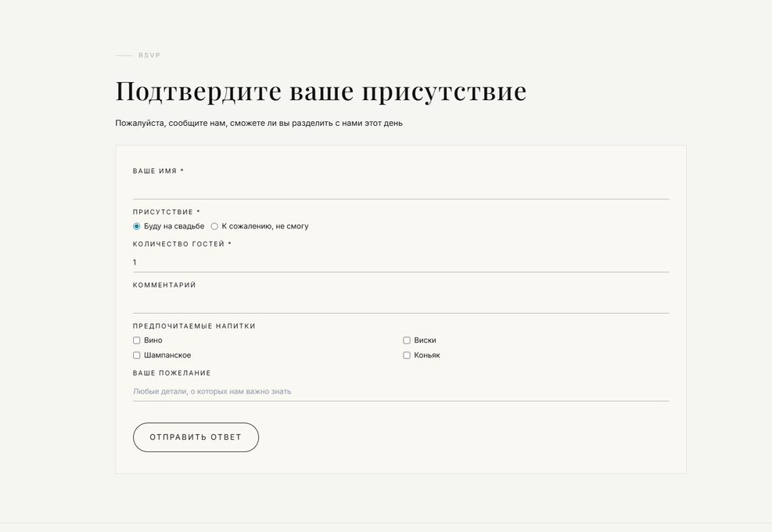Toggle the Коньяк checkbox
The width and height of the screenshot is (772, 532).
click(x=407, y=355)
